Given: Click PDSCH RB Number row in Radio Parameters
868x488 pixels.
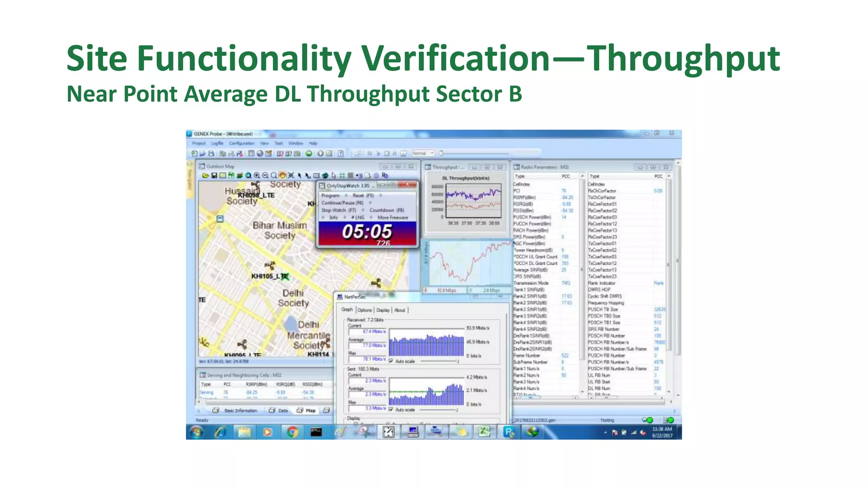Looking at the screenshot, I should [626, 335].
